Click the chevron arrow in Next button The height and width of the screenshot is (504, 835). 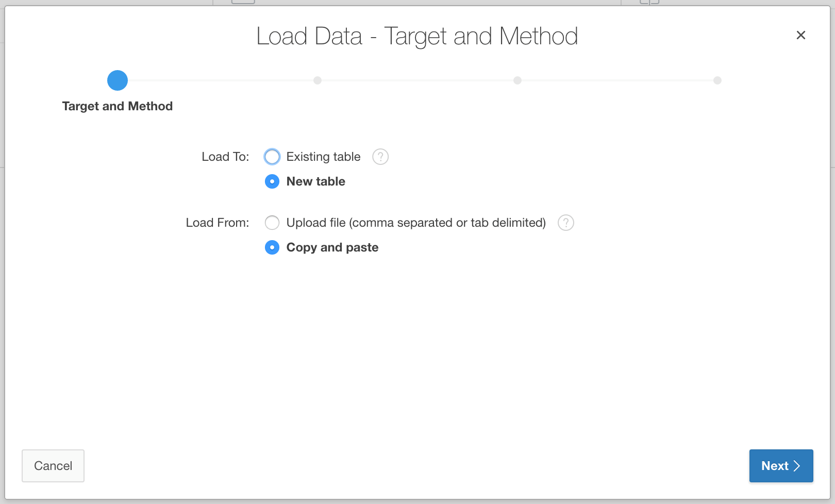797,466
